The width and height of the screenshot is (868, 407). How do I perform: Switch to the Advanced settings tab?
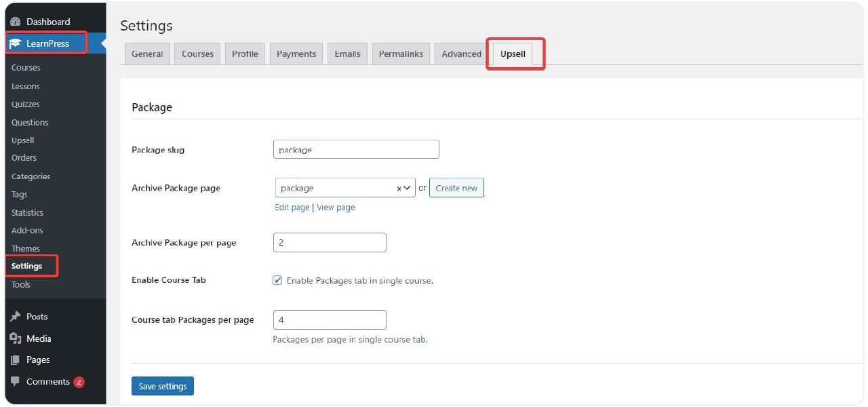pyautogui.click(x=461, y=54)
